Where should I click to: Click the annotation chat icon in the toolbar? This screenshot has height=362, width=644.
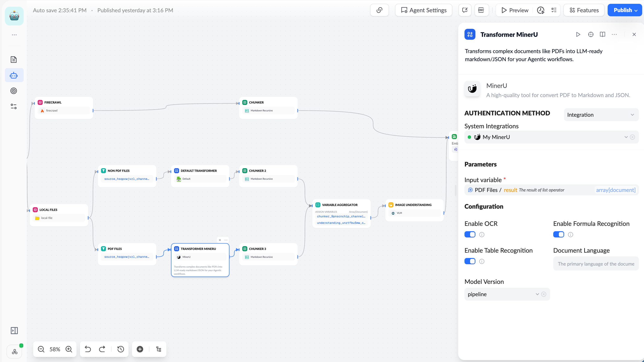(465, 10)
